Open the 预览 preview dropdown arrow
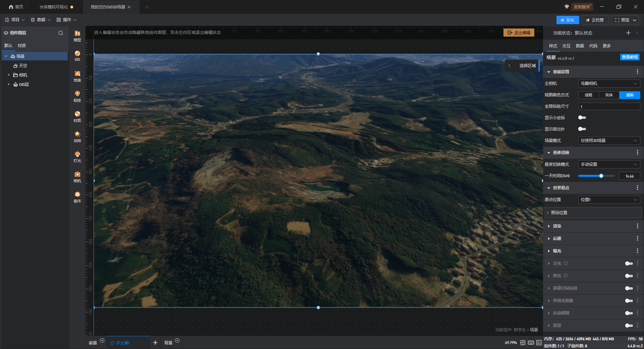Screen dimensions: 644x349 (635, 20)
